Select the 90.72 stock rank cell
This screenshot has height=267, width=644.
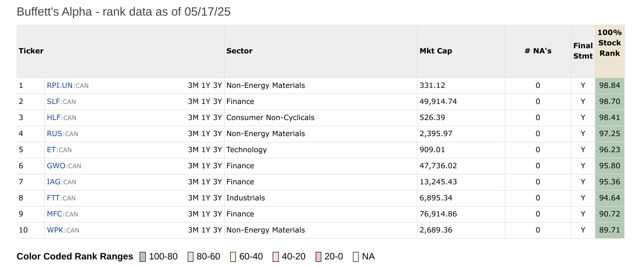pos(610,214)
